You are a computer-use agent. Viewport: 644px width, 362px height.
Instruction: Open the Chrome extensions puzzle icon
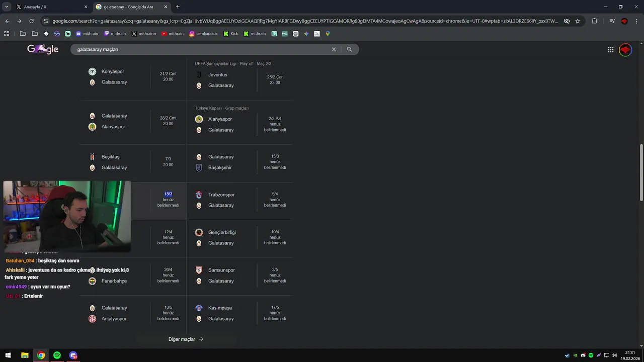tap(594, 21)
